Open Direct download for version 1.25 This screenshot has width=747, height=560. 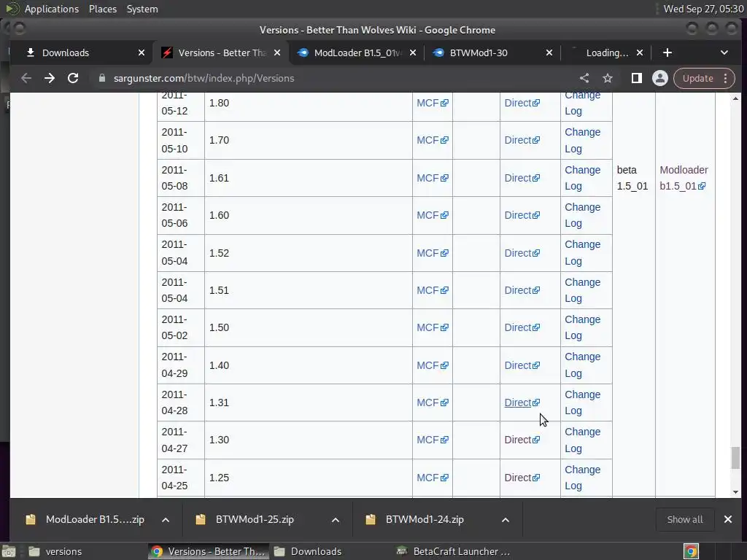pyautogui.click(x=522, y=478)
